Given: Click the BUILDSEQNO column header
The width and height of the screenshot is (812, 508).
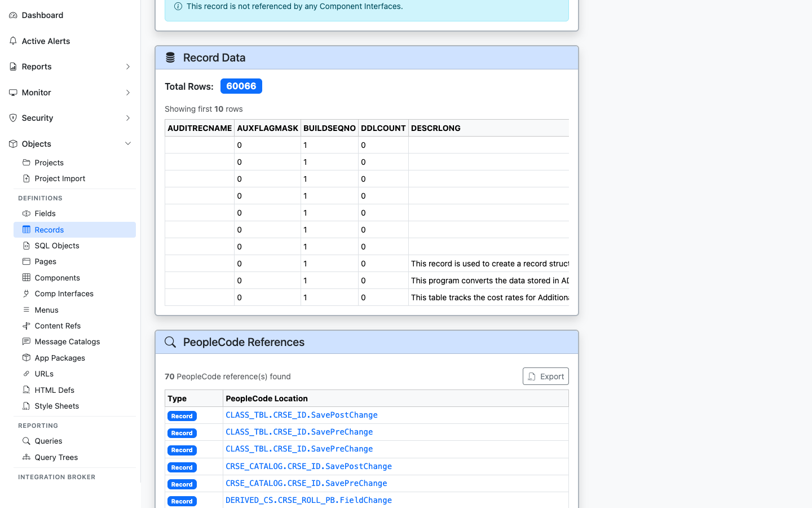Looking at the screenshot, I should pyautogui.click(x=330, y=128).
